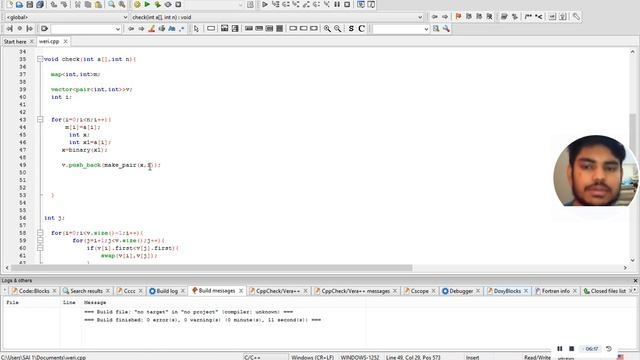Click the bold S toolbar icon
This screenshot has height=360, width=640.
(351, 29)
